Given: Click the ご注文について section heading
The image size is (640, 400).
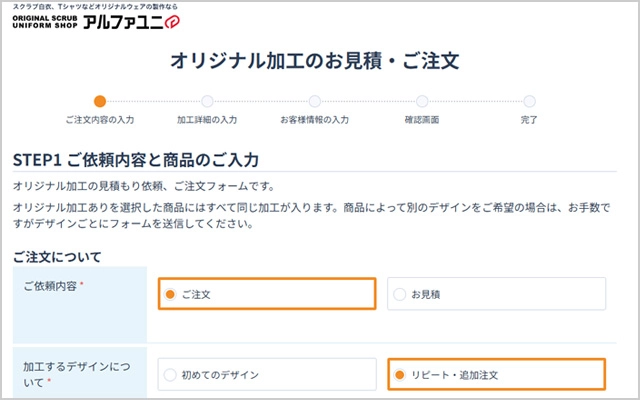Looking at the screenshot, I should (57, 257).
